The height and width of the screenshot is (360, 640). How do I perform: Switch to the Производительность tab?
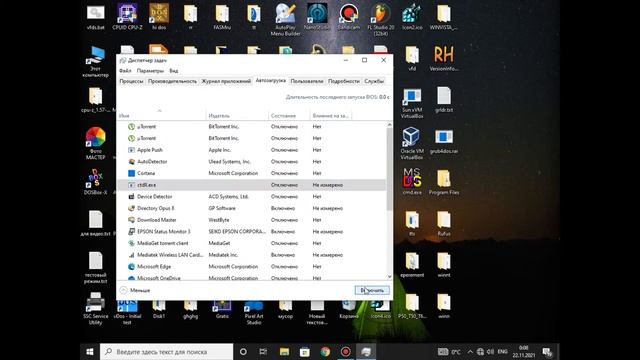(172, 81)
